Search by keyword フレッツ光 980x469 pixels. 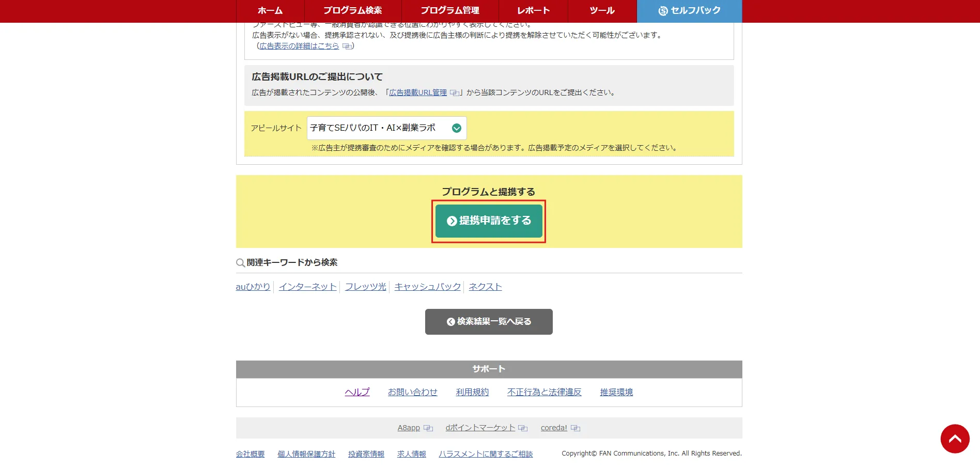tap(366, 287)
